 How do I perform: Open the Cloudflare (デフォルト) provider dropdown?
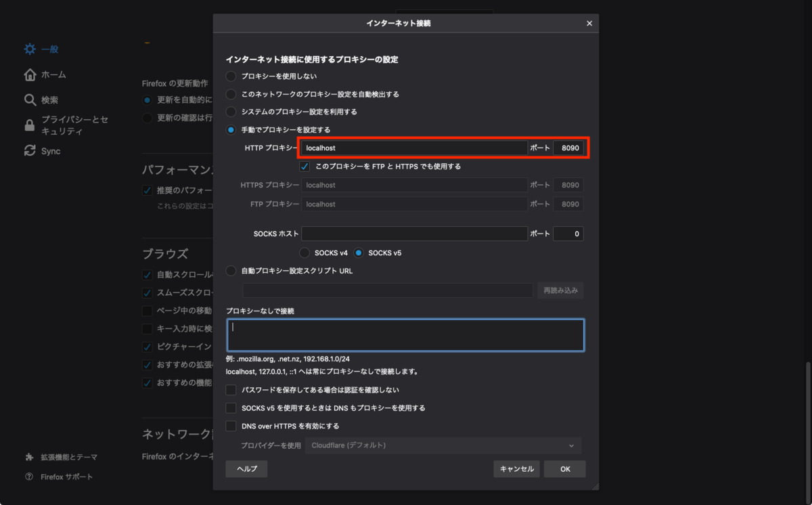[x=444, y=445]
